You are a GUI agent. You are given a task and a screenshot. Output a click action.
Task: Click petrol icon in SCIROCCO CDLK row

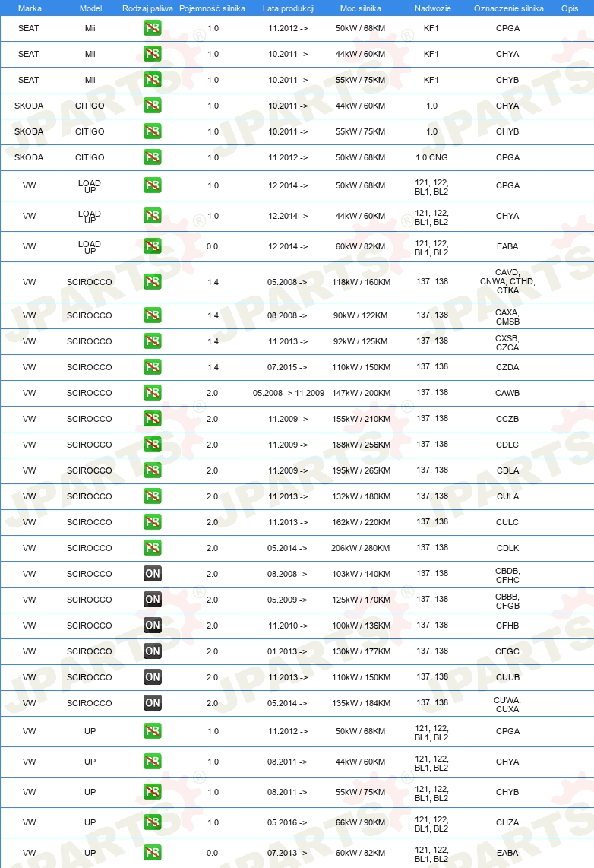point(152,548)
